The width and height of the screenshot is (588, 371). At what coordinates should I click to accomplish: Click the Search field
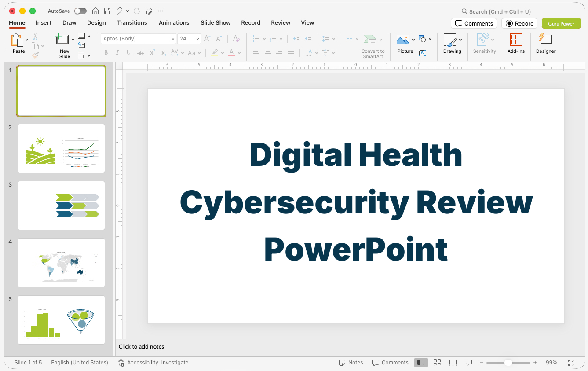tap(496, 11)
